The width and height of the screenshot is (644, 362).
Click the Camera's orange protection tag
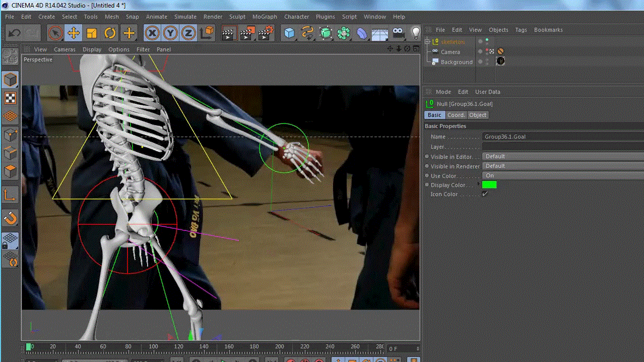tap(500, 51)
